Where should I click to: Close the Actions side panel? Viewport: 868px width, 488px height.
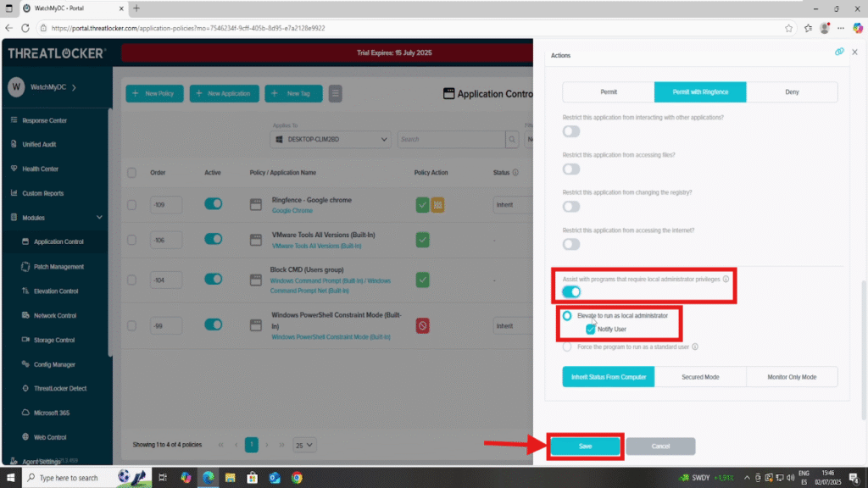[854, 52]
